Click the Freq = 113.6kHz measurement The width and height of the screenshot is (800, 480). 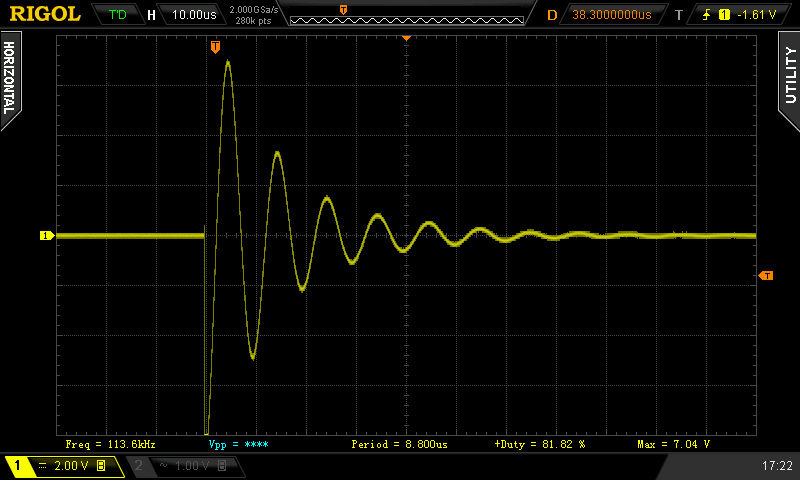111,444
